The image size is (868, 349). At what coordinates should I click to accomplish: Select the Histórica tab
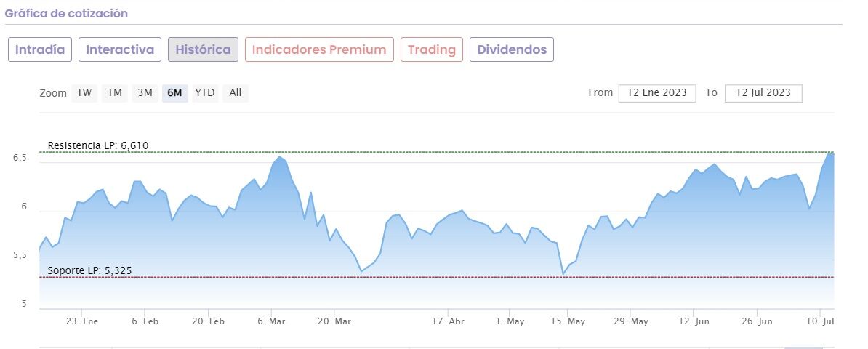click(x=203, y=49)
